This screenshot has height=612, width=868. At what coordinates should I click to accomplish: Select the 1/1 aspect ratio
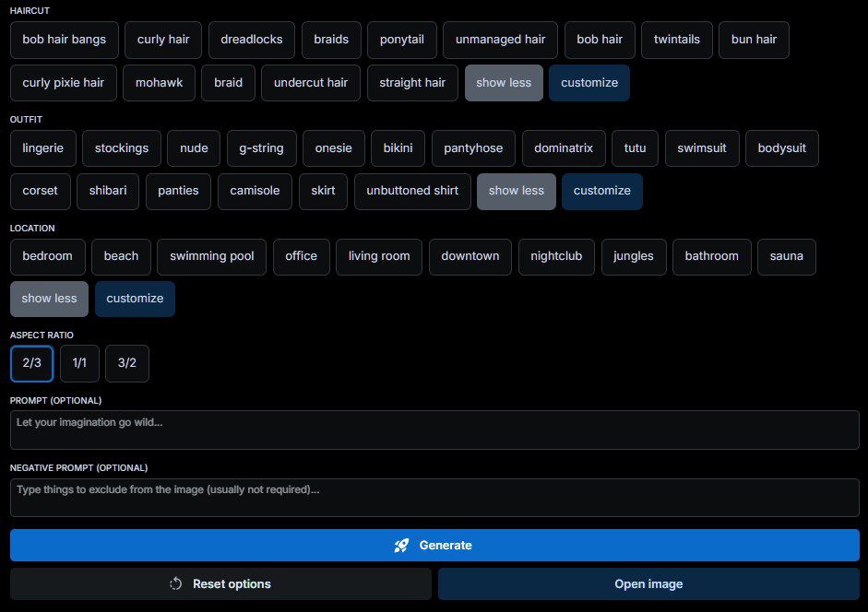[79, 363]
